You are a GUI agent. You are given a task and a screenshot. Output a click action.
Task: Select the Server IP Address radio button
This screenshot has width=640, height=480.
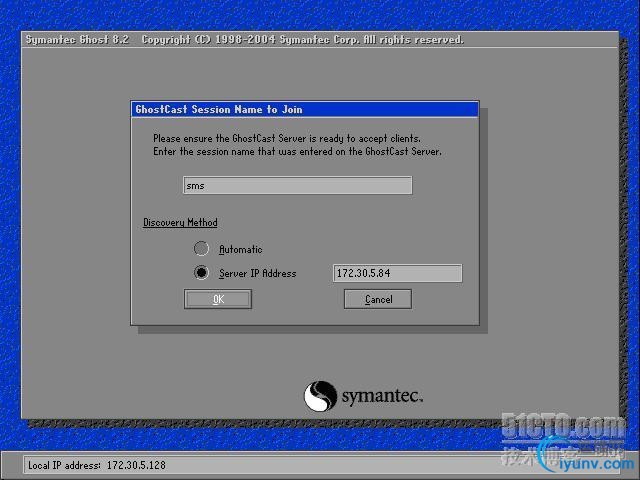[201, 272]
